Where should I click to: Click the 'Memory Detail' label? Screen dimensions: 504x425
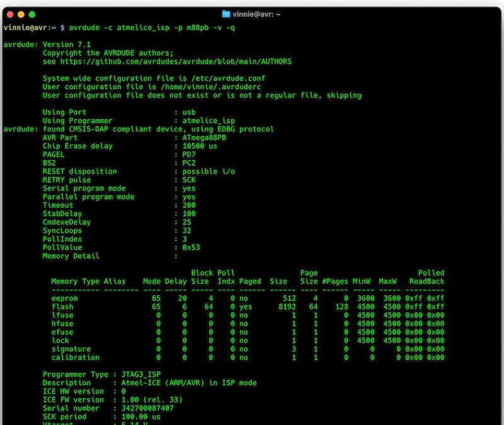[x=71, y=256]
